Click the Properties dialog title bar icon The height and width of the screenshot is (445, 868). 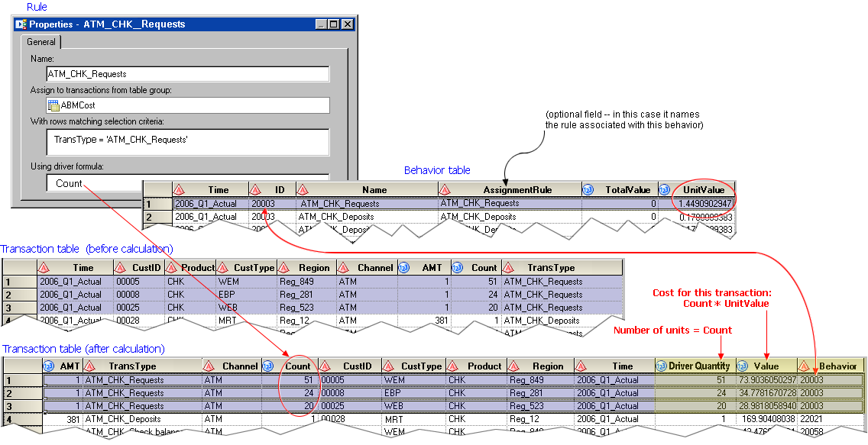[21, 24]
